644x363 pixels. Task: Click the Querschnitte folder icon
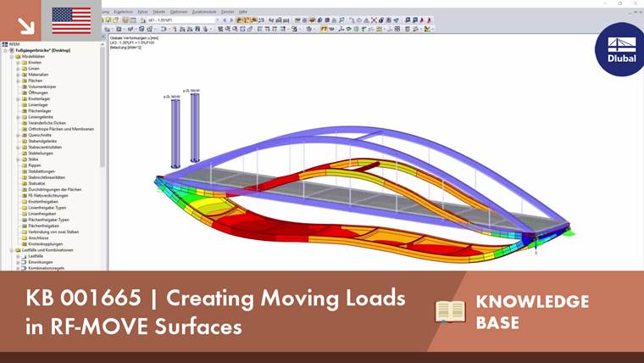[25, 135]
